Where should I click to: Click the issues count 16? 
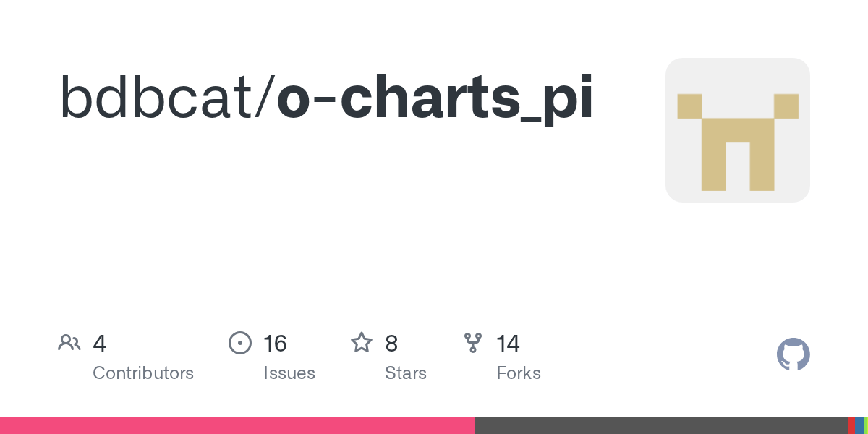[x=275, y=344]
